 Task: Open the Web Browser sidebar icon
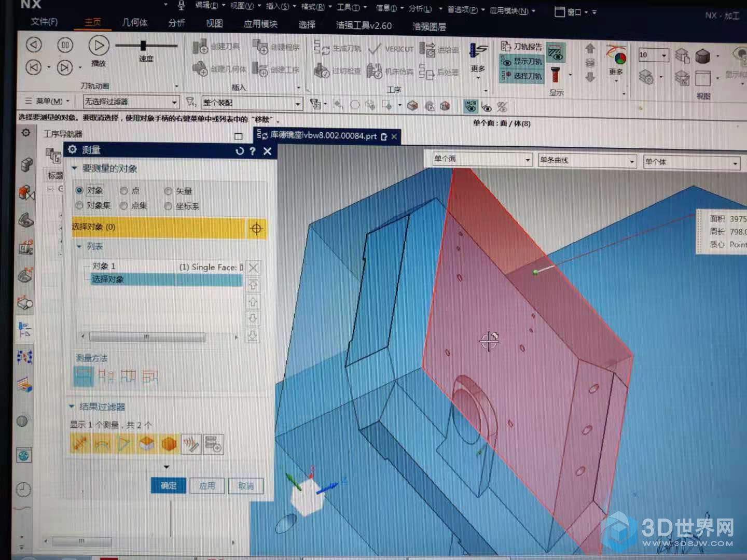tap(23, 456)
